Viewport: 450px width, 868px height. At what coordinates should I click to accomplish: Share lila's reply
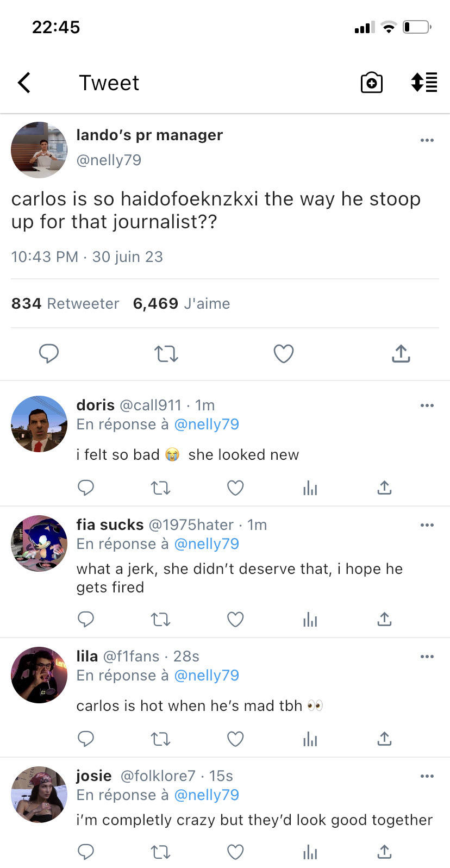384,739
